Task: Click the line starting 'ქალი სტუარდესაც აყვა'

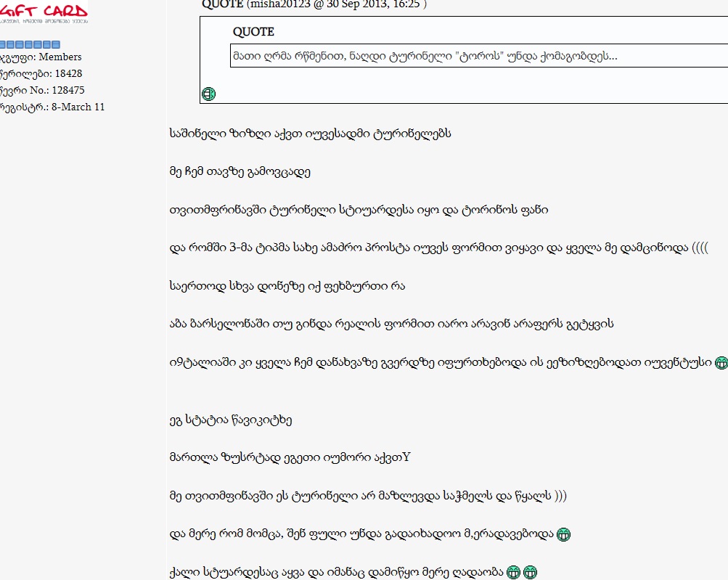Action: pos(337,572)
